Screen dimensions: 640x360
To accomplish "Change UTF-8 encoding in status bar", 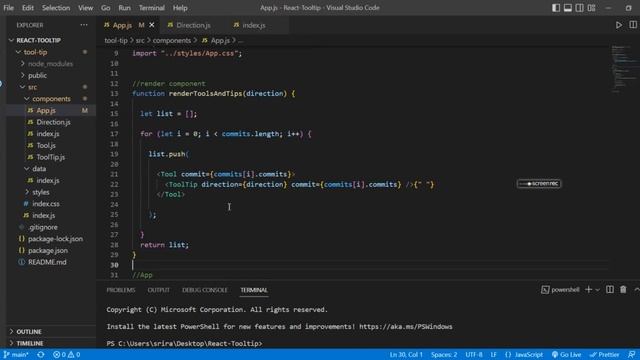I will coord(473,354).
